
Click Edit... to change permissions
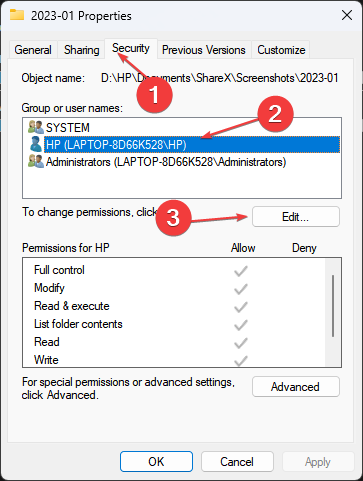click(296, 217)
